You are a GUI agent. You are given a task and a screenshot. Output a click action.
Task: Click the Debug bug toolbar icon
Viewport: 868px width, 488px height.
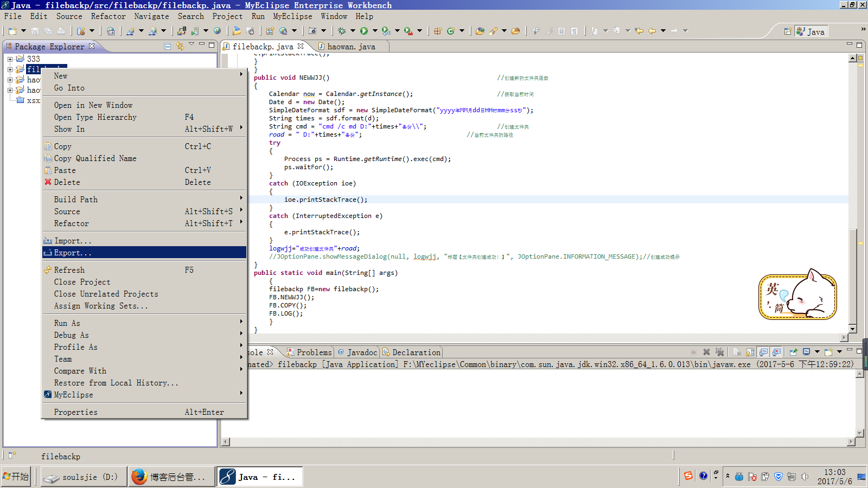(342, 31)
